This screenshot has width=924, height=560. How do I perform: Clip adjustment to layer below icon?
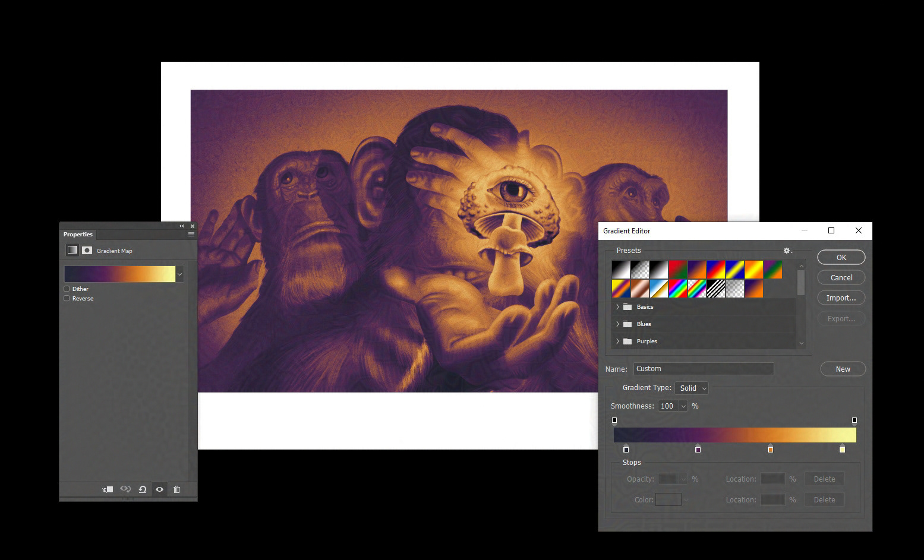tap(108, 489)
